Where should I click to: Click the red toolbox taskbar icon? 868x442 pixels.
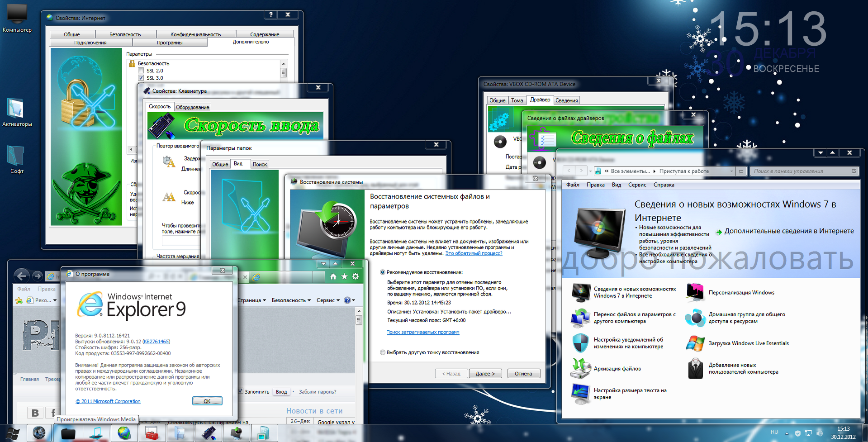click(x=152, y=433)
